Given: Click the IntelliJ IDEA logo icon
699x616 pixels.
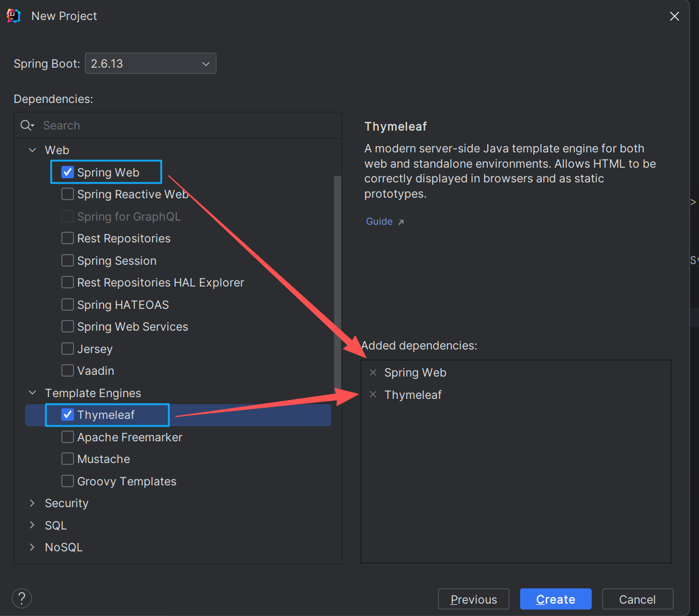Looking at the screenshot, I should point(14,16).
